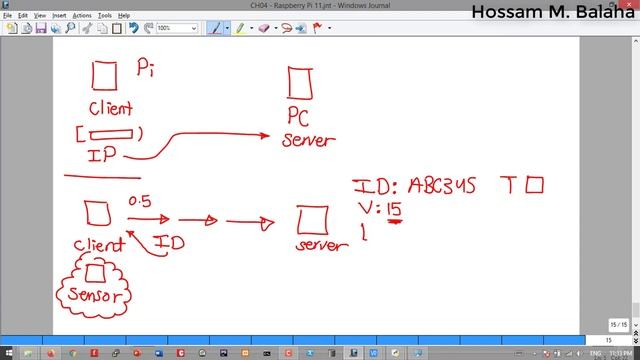Click the previous page double-arrow button
Screen dimensions: 640x360
pos(636,333)
